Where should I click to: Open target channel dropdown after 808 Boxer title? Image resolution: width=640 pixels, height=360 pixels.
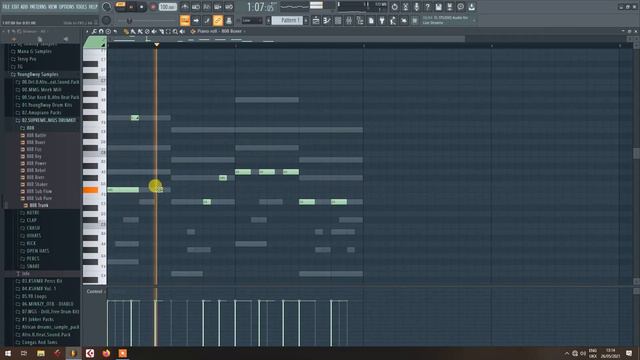(x=244, y=31)
